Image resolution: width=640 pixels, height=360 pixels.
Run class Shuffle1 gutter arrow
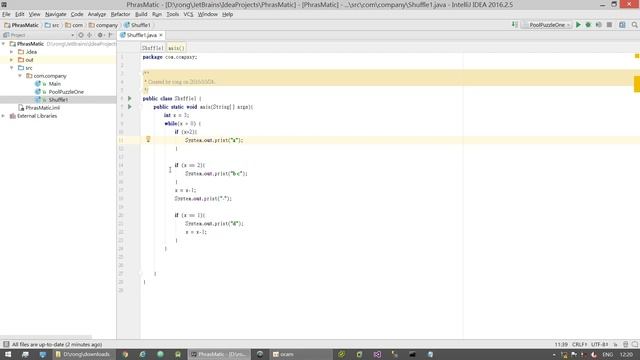pyautogui.click(x=130, y=98)
